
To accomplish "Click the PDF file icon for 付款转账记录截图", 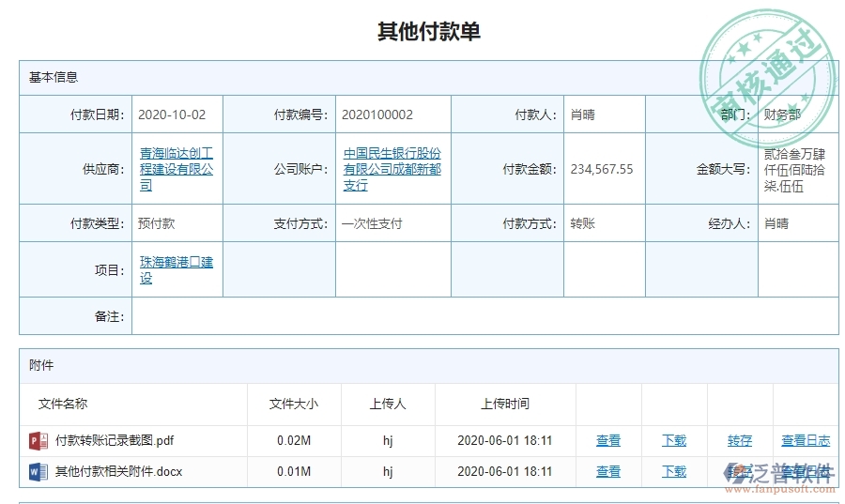I will [x=38, y=440].
